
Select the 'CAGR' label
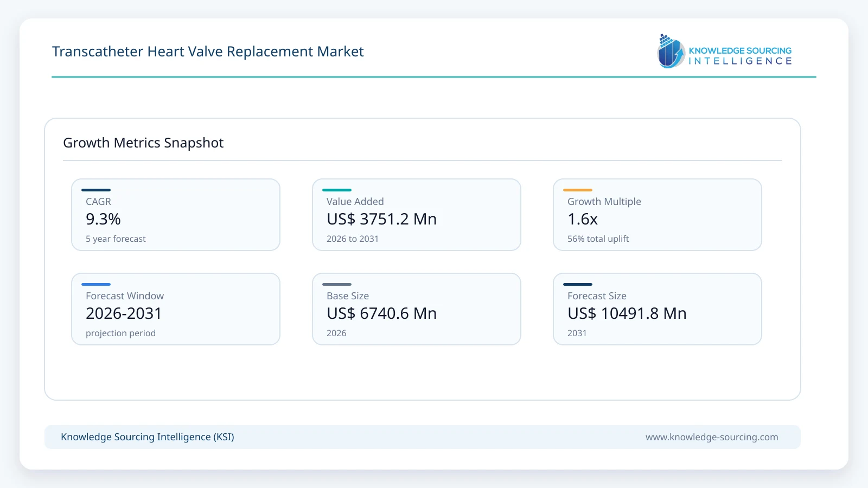[x=98, y=202]
